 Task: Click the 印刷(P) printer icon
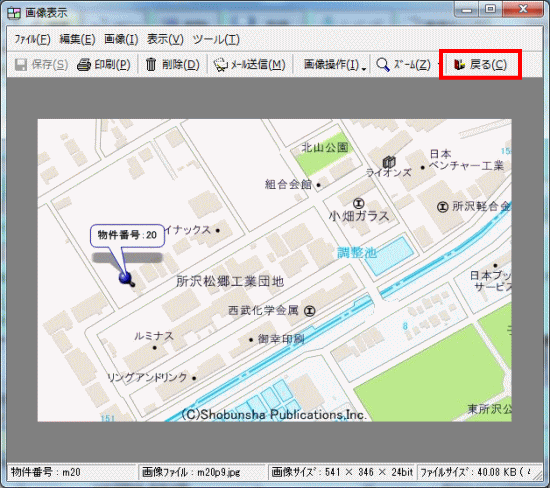point(84,65)
